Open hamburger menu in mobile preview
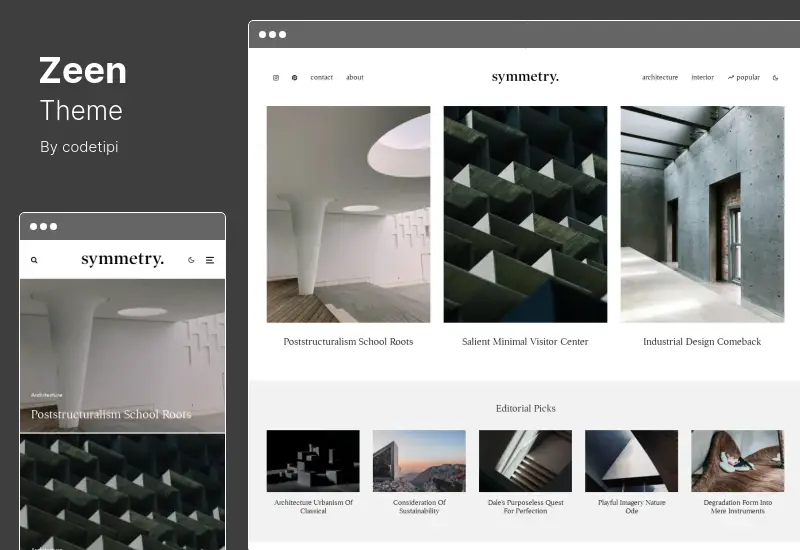The width and height of the screenshot is (800, 550). tap(210, 260)
